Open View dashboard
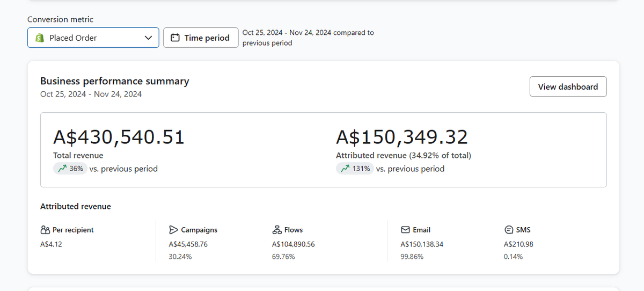644x291 pixels. [x=568, y=86]
